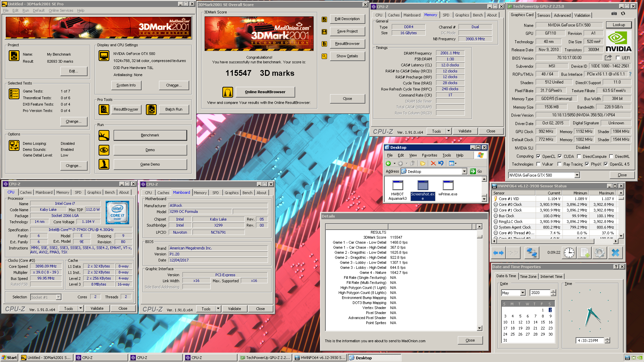This screenshot has width=644, height=362.
Task: Click the Save Project floppy icon
Action: point(324,32)
